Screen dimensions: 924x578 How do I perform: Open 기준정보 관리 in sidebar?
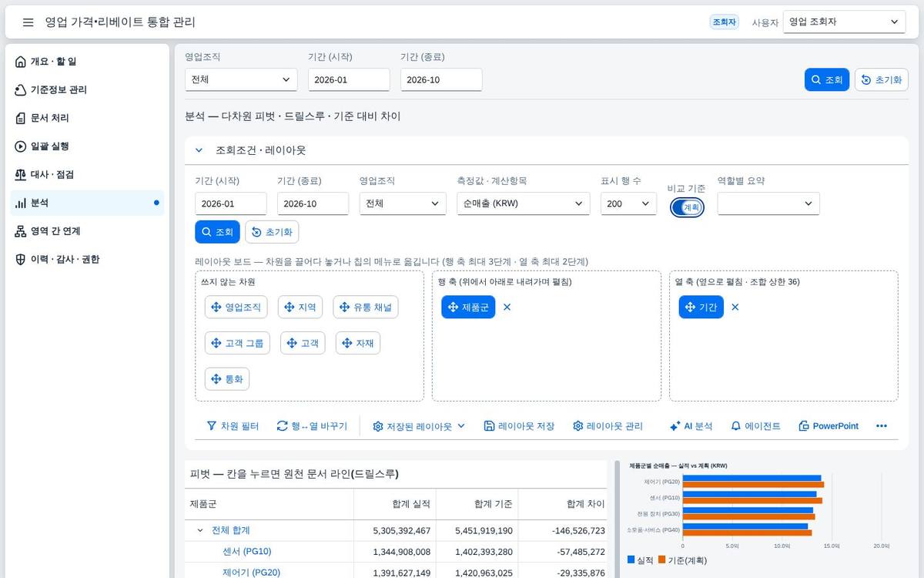(87, 90)
